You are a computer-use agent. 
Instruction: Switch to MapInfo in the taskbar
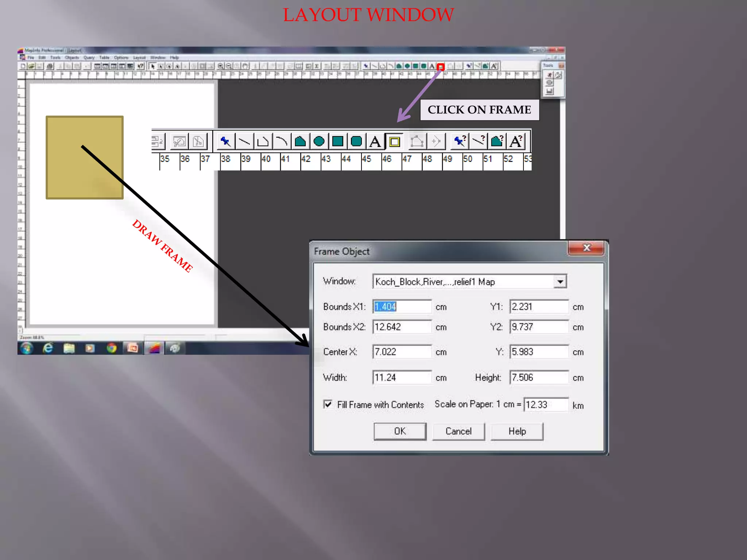[154, 348]
